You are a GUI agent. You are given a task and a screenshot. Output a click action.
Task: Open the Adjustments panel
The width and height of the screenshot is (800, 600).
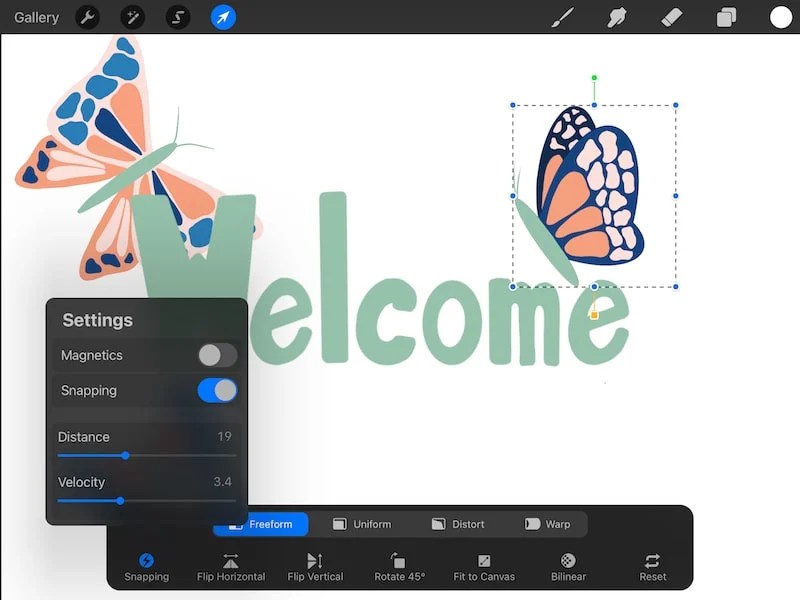132,17
